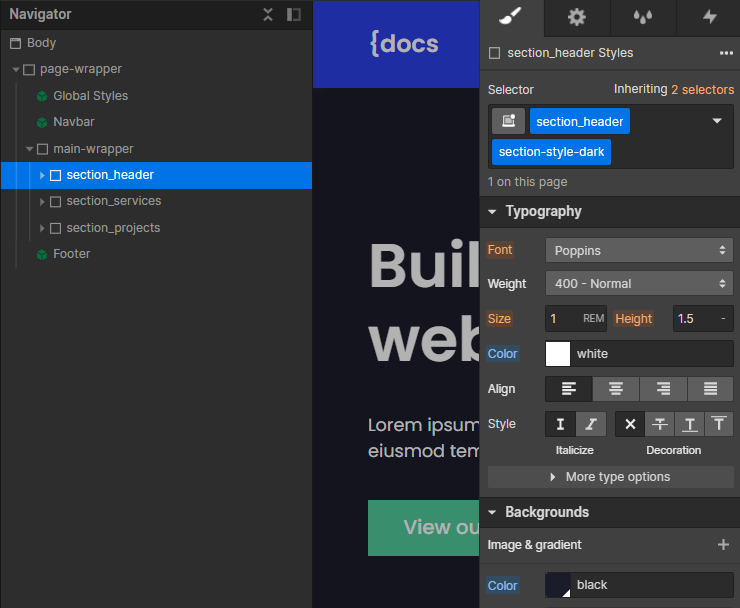The height and width of the screenshot is (608, 740).
Task: Click the green View button on canvas
Action: click(x=423, y=528)
